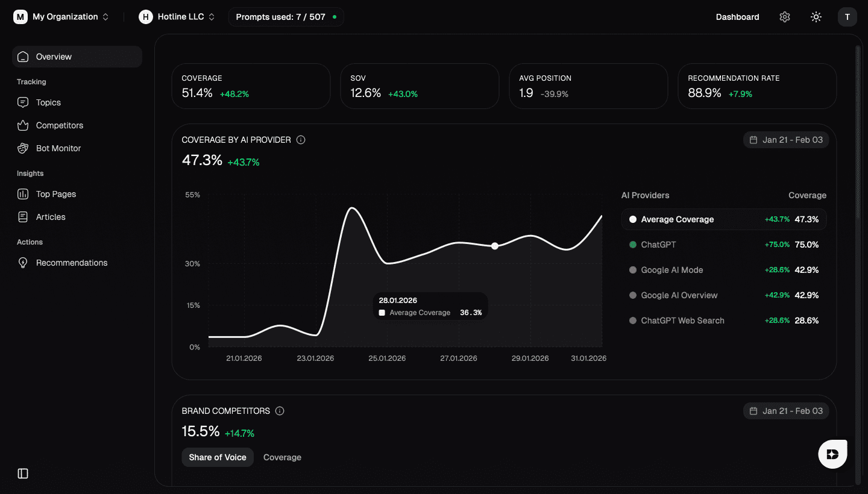Screen dimensions: 868x494
Task: Select Topics under Tracking
Action: [48, 102]
